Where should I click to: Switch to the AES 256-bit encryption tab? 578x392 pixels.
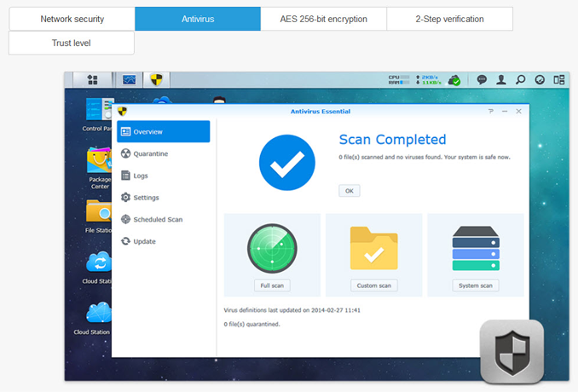pyautogui.click(x=323, y=19)
